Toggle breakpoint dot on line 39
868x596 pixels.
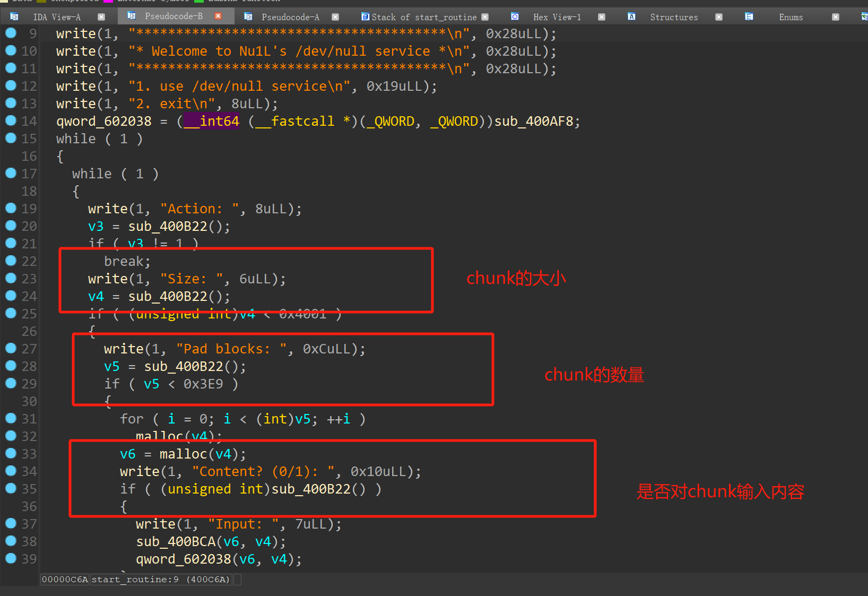tap(11, 558)
